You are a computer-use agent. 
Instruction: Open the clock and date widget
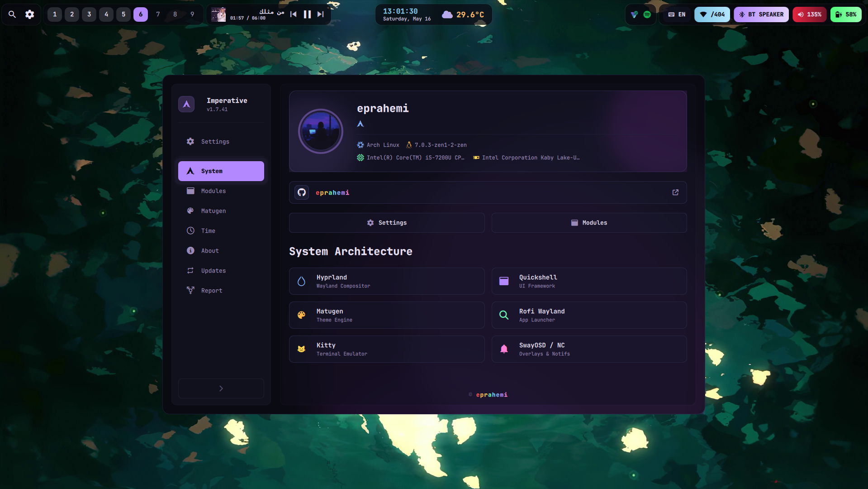(407, 14)
